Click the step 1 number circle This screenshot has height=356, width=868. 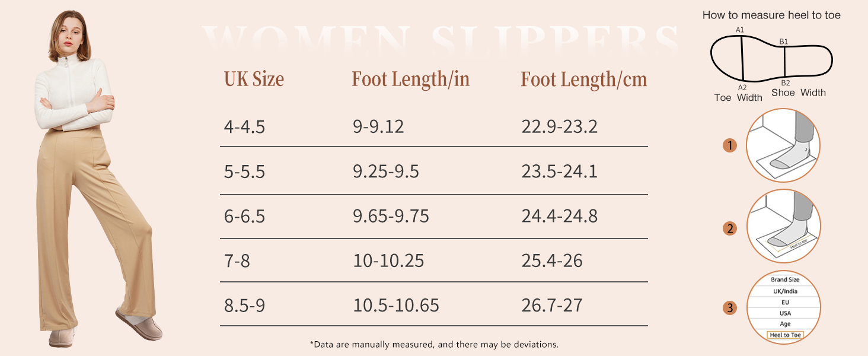coord(730,145)
